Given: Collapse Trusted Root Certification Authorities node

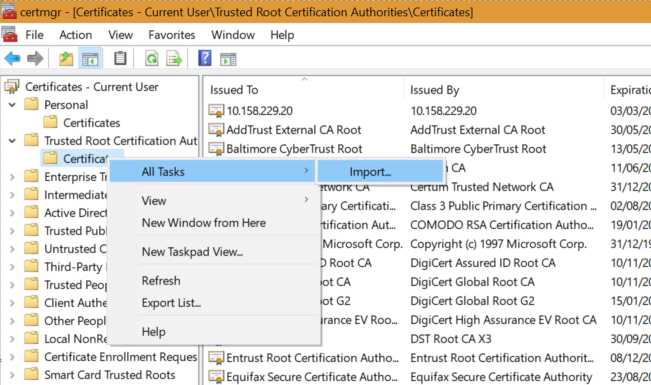Looking at the screenshot, I should [12, 141].
